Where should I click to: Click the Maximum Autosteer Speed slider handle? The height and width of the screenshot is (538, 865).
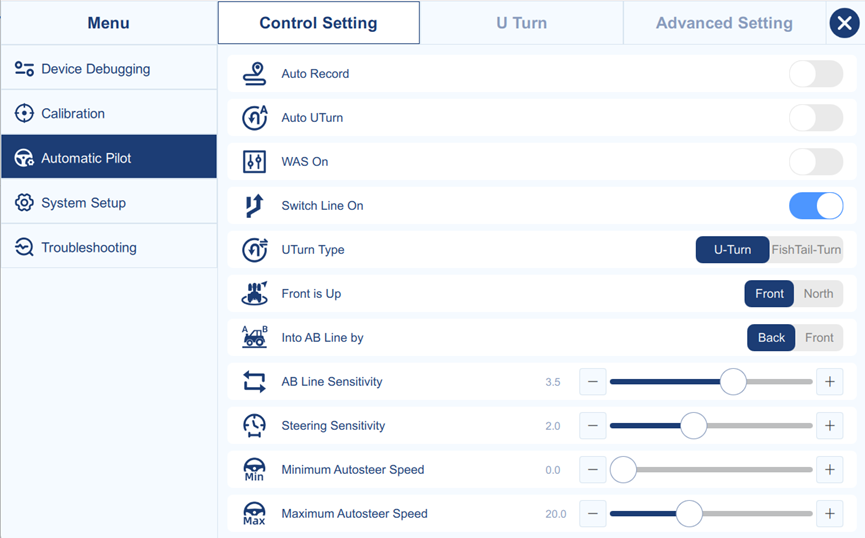pyautogui.click(x=689, y=514)
